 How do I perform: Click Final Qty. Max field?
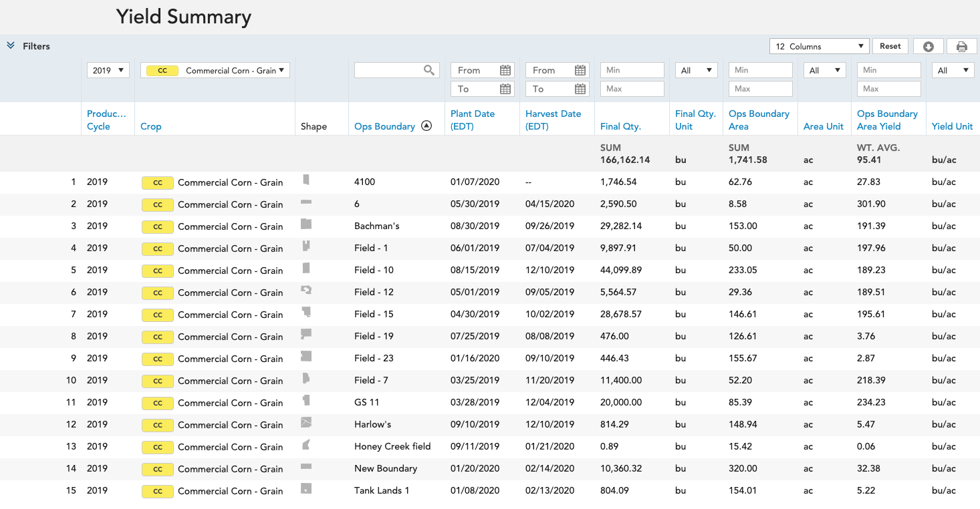pos(632,89)
